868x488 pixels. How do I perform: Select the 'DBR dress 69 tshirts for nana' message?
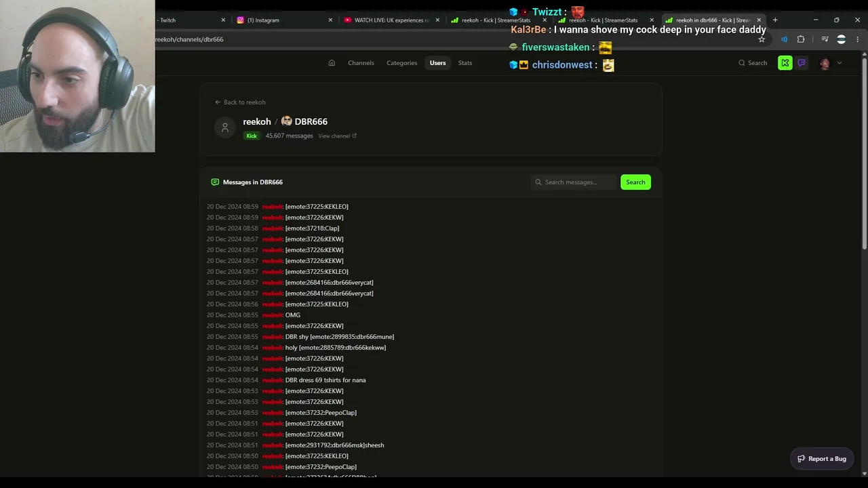click(x=325, y=380)
